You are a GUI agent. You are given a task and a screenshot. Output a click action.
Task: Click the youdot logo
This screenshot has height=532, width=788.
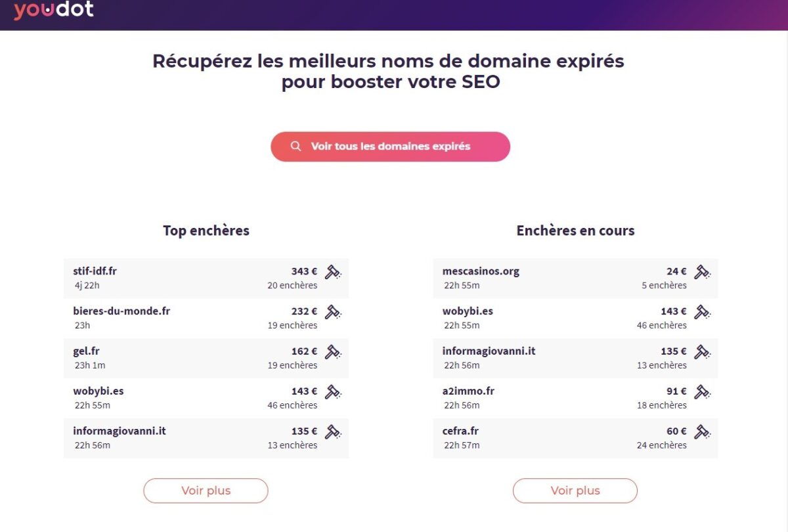54,11
